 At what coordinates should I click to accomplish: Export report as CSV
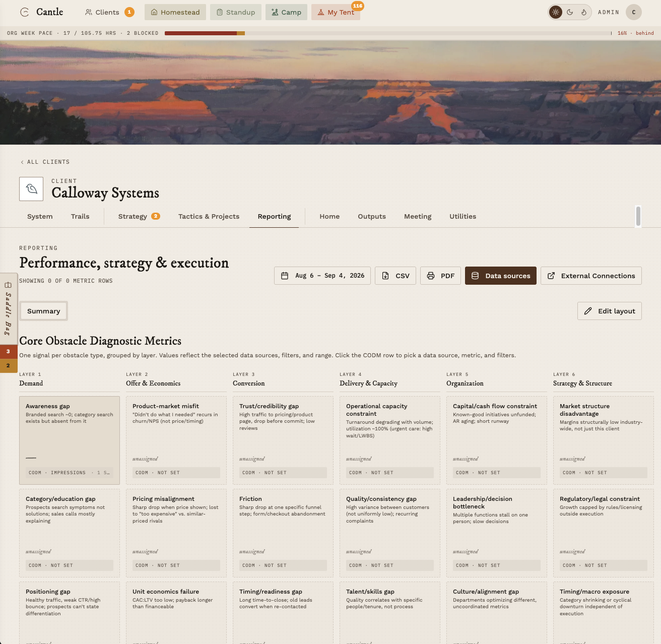pos(395,276)
